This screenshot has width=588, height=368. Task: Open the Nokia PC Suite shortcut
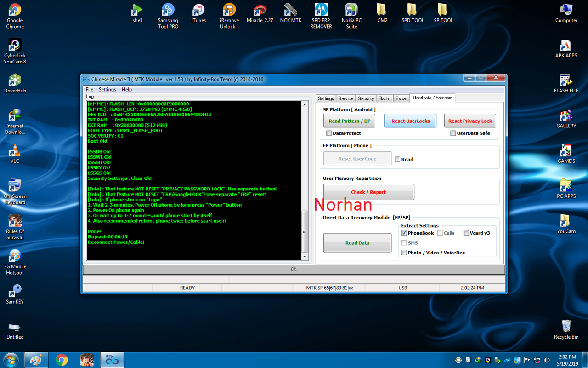[x=351, y=16]
